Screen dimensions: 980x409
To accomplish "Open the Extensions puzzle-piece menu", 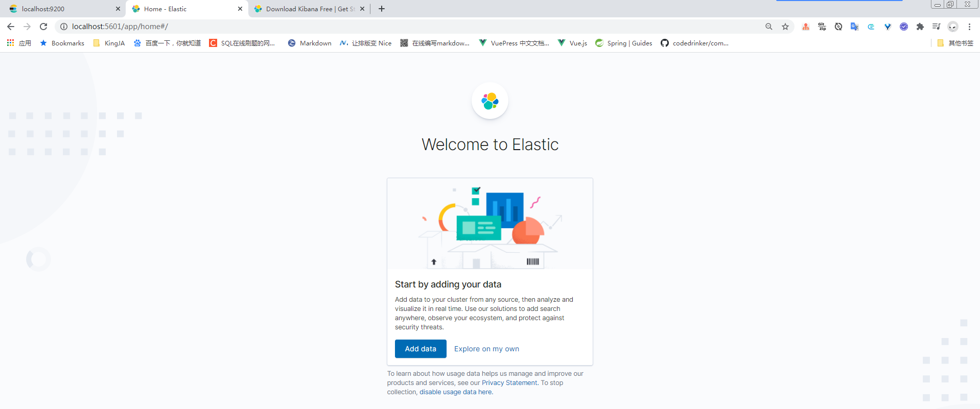I will pyautogui.click(x=920, y=27).
